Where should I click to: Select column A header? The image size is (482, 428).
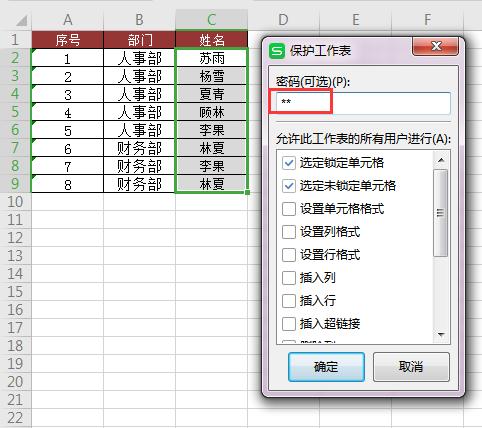(67, 20)
